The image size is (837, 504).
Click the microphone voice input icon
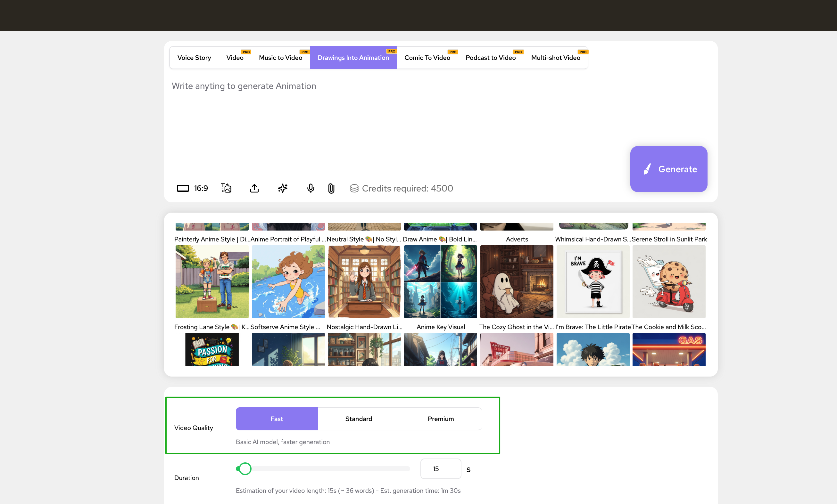[x=311, y=188]
